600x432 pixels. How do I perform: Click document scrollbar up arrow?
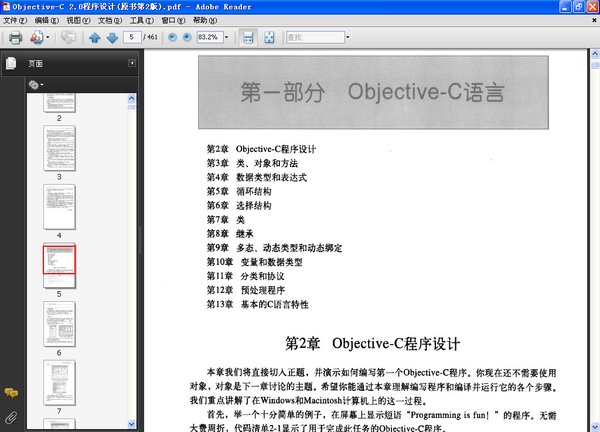tap(595, 54)
